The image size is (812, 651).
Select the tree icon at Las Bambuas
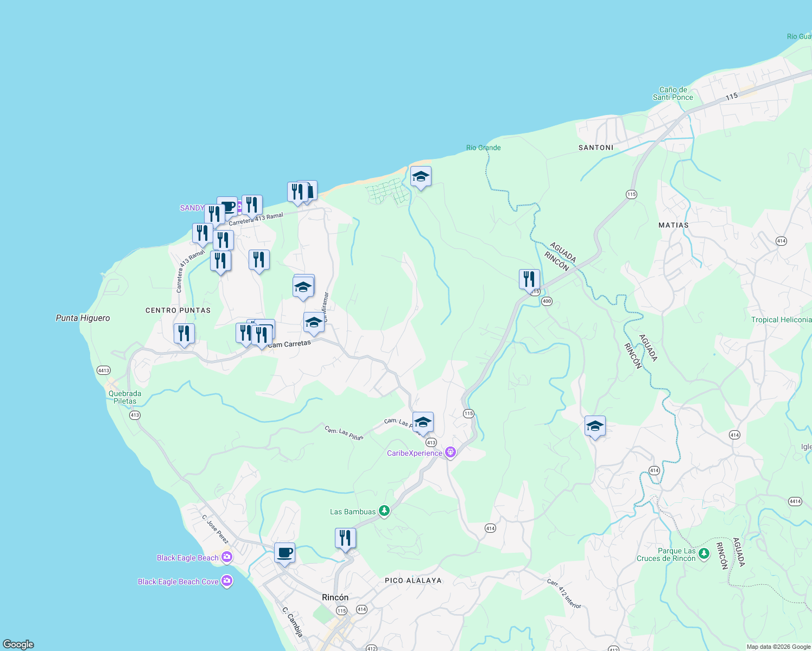[x=384, y=510]
